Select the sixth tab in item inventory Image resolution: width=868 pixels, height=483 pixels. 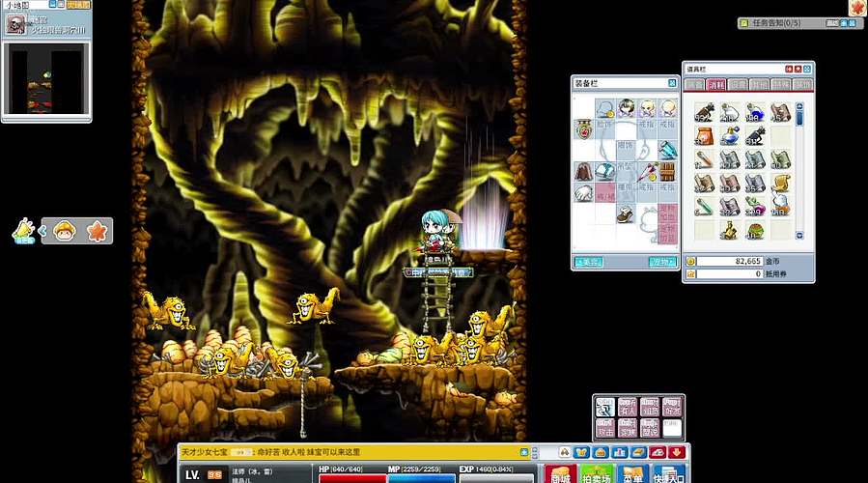coord(802,85)
